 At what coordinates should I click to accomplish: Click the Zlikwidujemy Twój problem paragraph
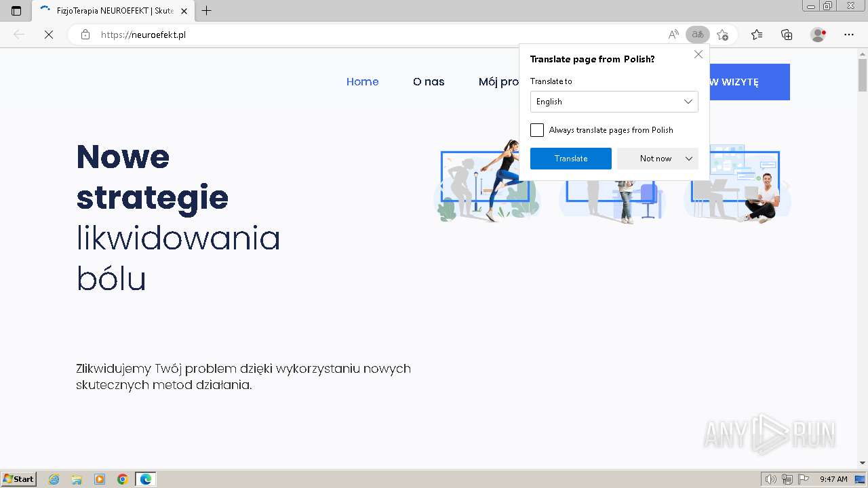243,377
